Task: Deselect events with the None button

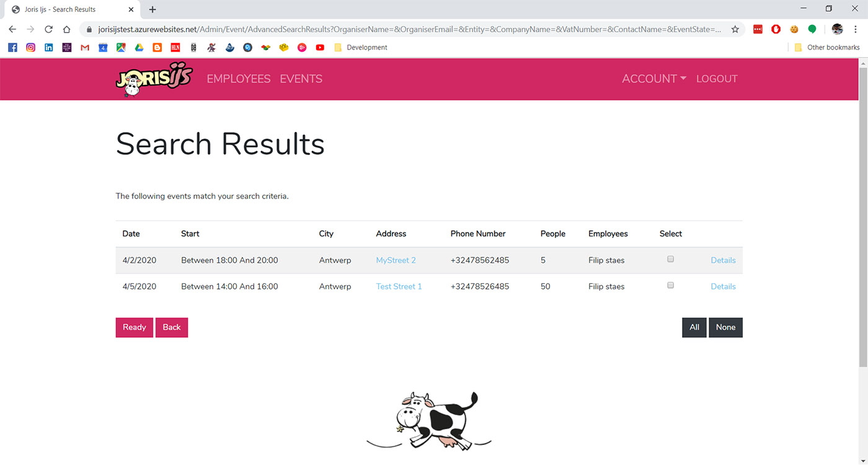Action: 725,327
